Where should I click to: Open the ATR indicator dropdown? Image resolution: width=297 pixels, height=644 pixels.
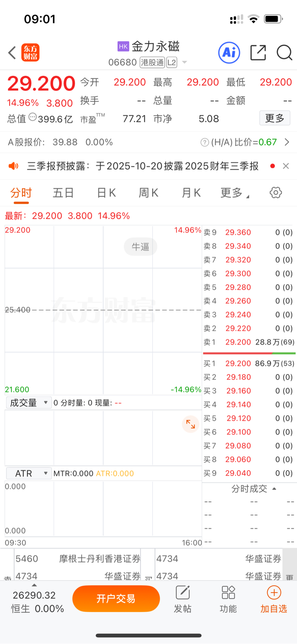point(29,473)
